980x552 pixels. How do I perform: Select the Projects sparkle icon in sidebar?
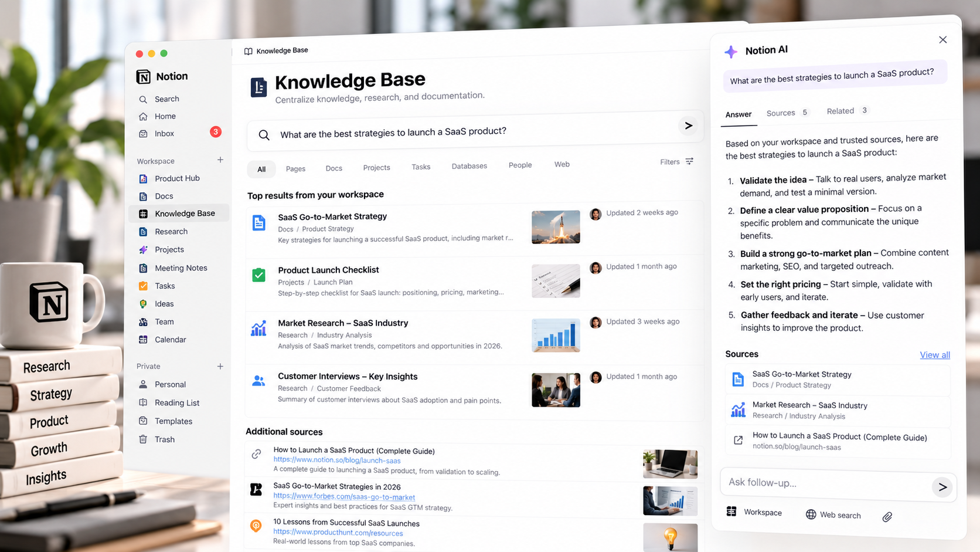(143, 249)
